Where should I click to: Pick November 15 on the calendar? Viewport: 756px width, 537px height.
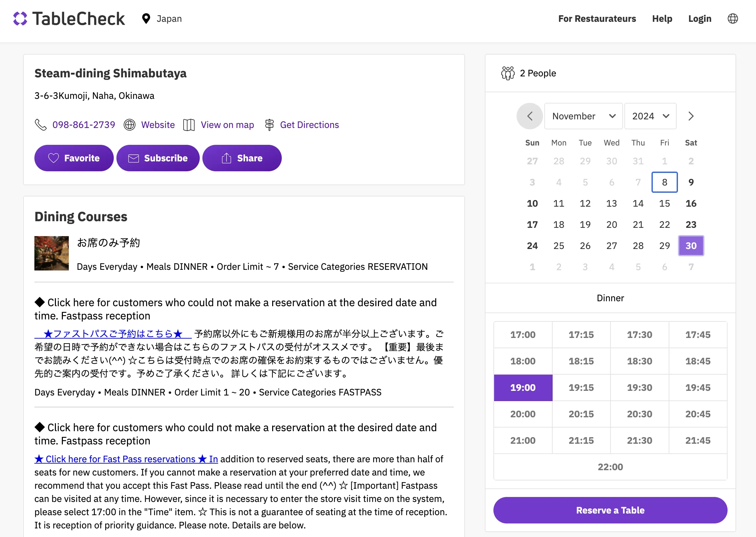664,203
